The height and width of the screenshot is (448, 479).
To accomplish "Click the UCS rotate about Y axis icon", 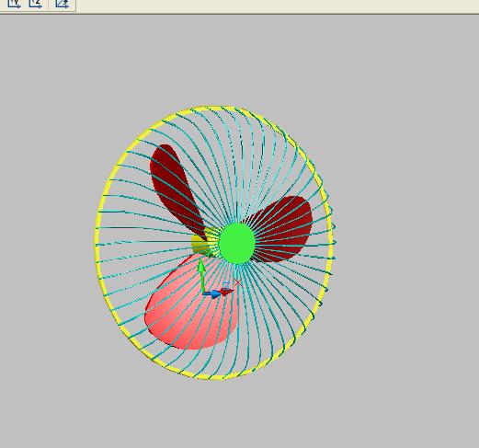I will click(x=14, y=4).
